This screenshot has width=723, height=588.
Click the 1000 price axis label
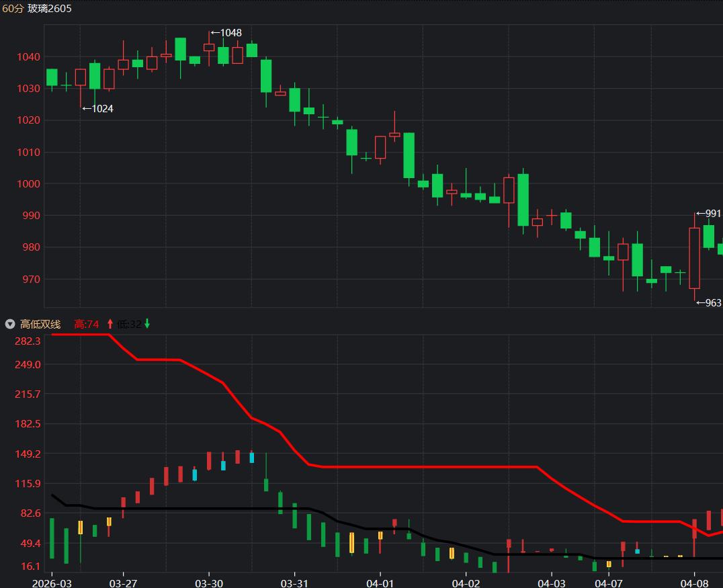click(29, 183)
